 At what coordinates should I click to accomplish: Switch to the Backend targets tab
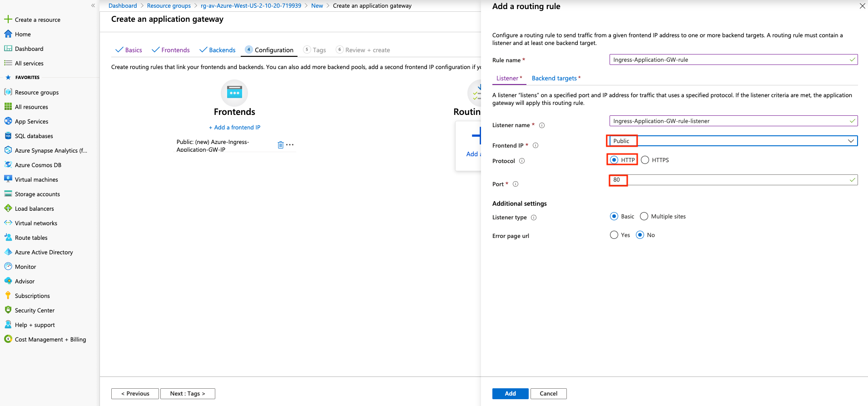click(x=556, y=78)
